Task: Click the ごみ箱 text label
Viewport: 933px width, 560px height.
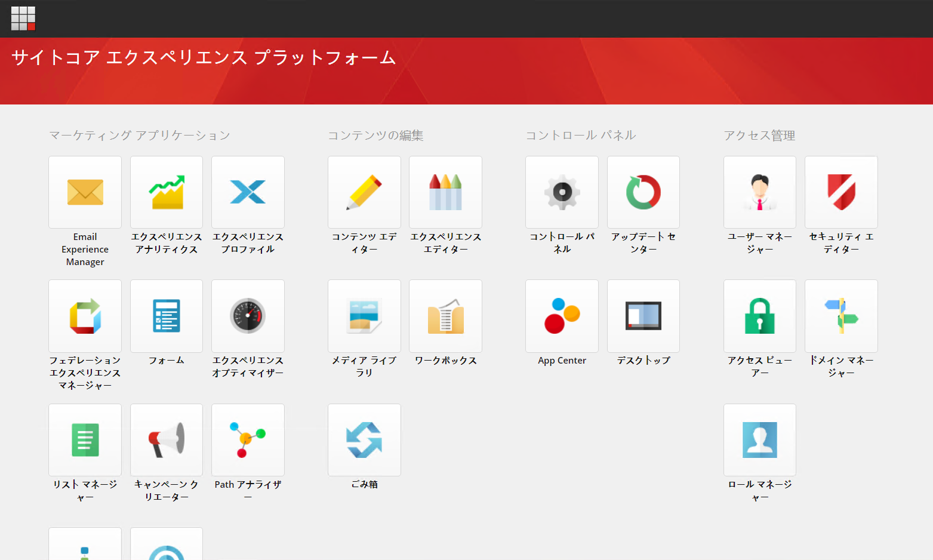Action: click(x=364, y=484)
